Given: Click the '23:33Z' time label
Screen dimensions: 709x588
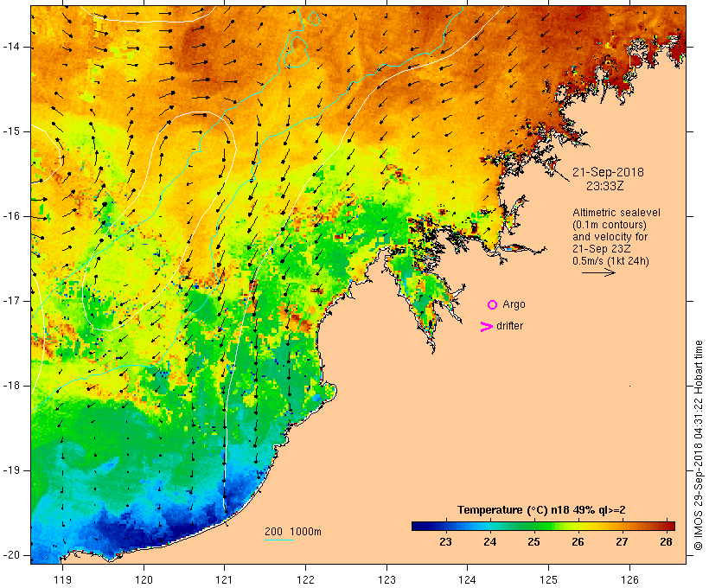Looking at the screenshot, I should (605, 186).
